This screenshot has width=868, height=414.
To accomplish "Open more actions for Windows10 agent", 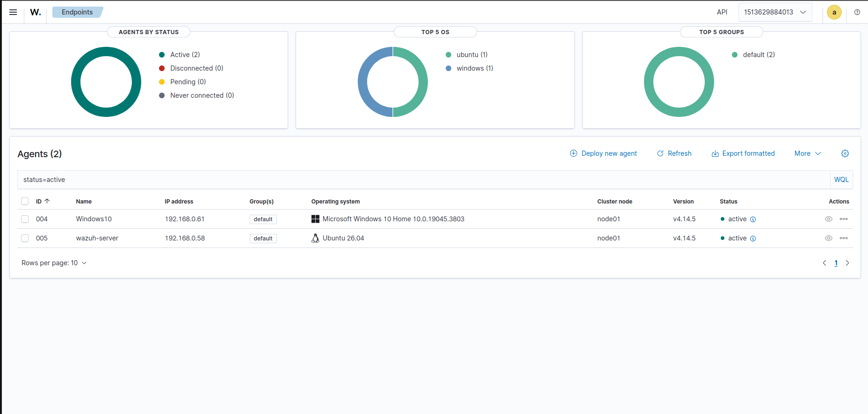I will 844,219.
